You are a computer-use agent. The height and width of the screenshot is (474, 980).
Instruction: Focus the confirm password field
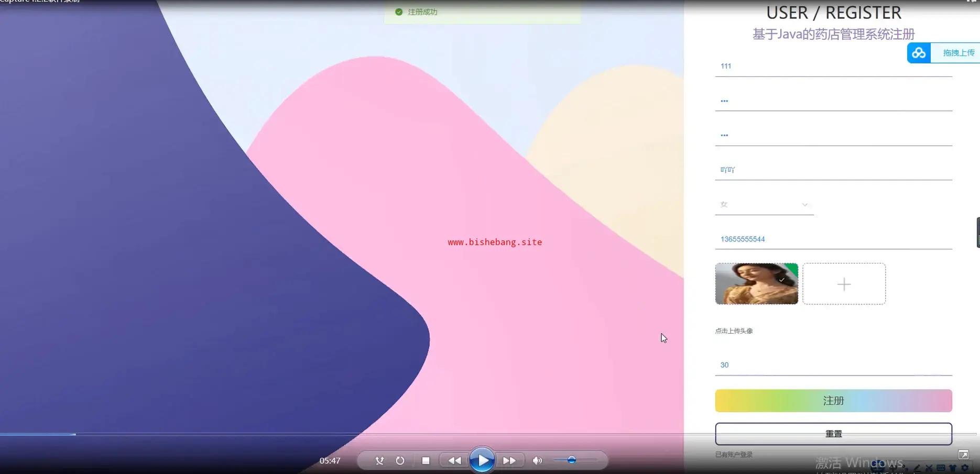(x=833, y=136)
